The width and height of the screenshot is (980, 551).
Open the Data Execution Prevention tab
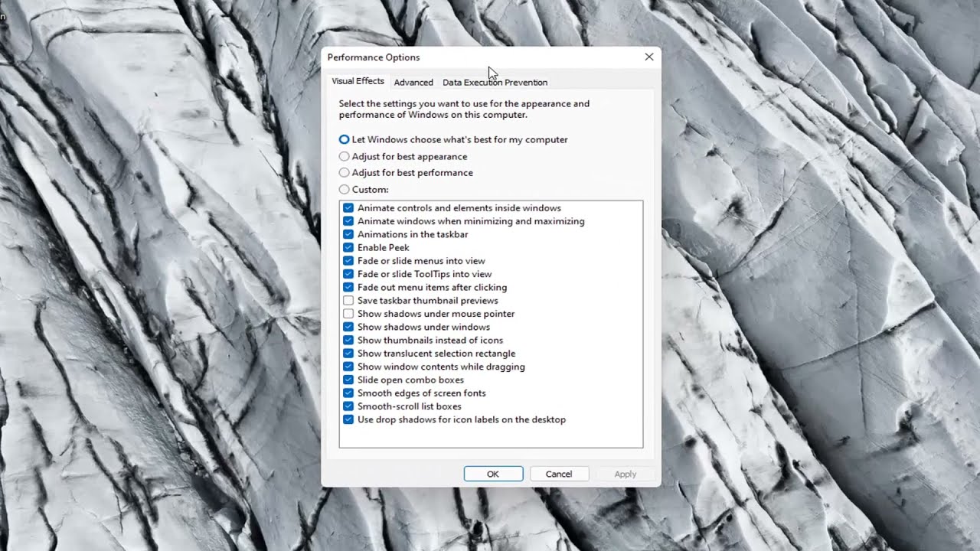[495, 82]
